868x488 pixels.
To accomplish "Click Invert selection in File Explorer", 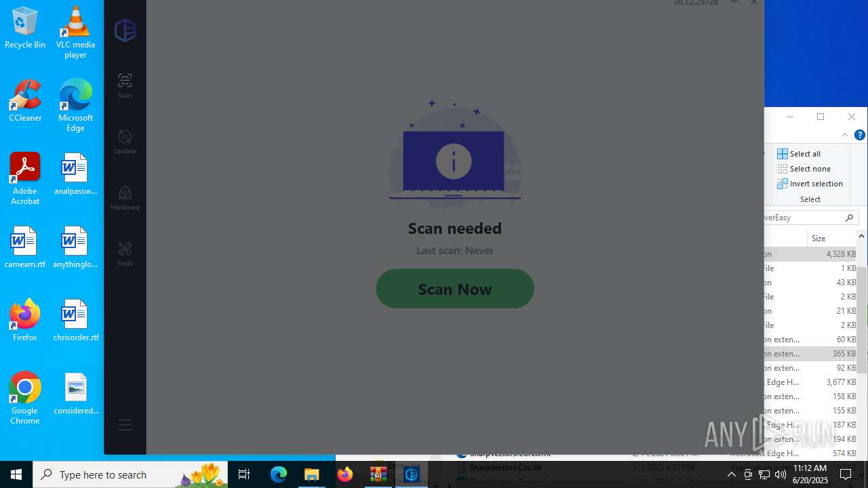I will pos(810,184).
